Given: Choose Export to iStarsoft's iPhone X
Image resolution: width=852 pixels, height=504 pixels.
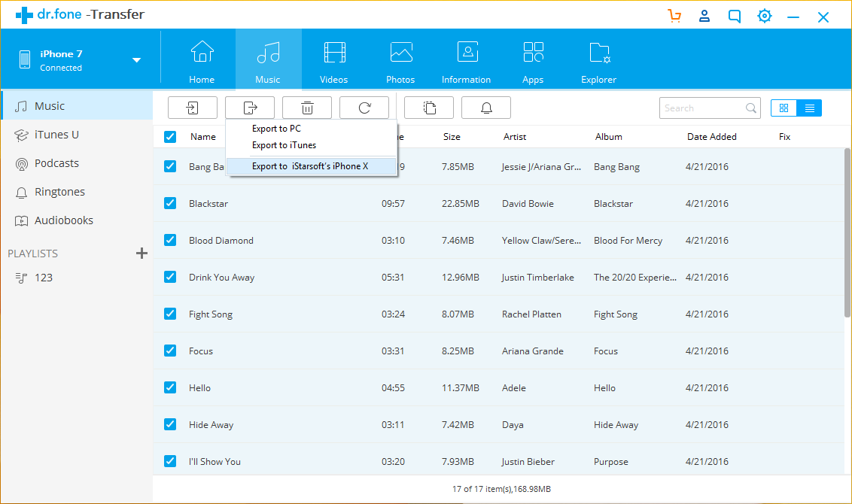Looking at the screenshot, I should pos(311,166).
